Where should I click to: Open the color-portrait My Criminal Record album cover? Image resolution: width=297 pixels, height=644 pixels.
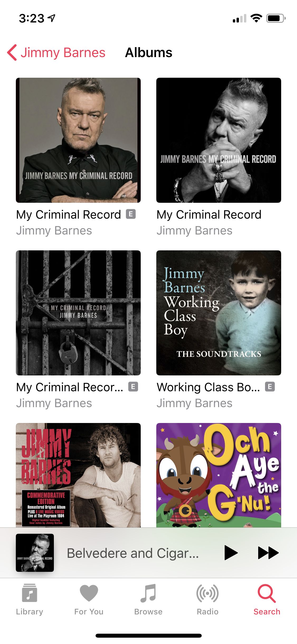78,140
